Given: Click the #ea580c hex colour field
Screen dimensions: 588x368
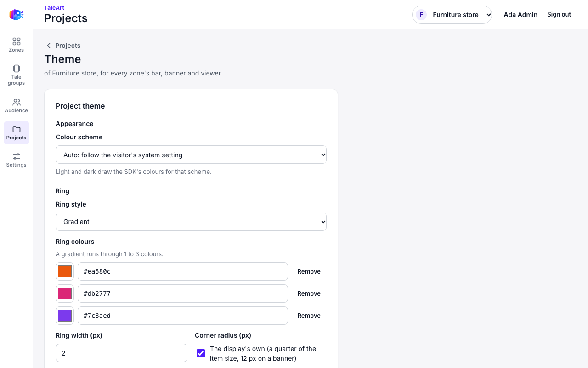Looking at the screenshot, I should 183,271.
